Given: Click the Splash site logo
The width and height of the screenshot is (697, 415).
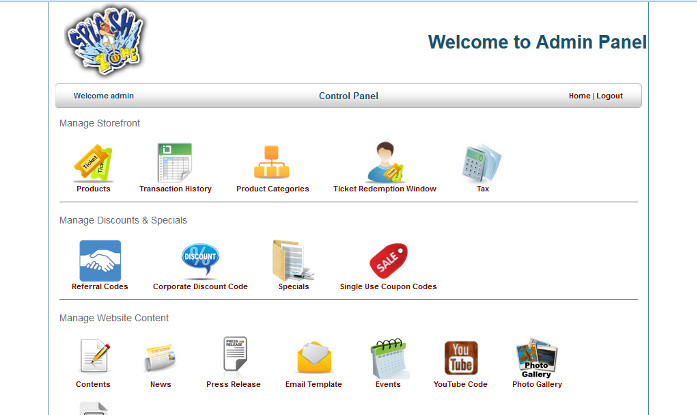Looking at the screenshot, I should coord(105,43).
